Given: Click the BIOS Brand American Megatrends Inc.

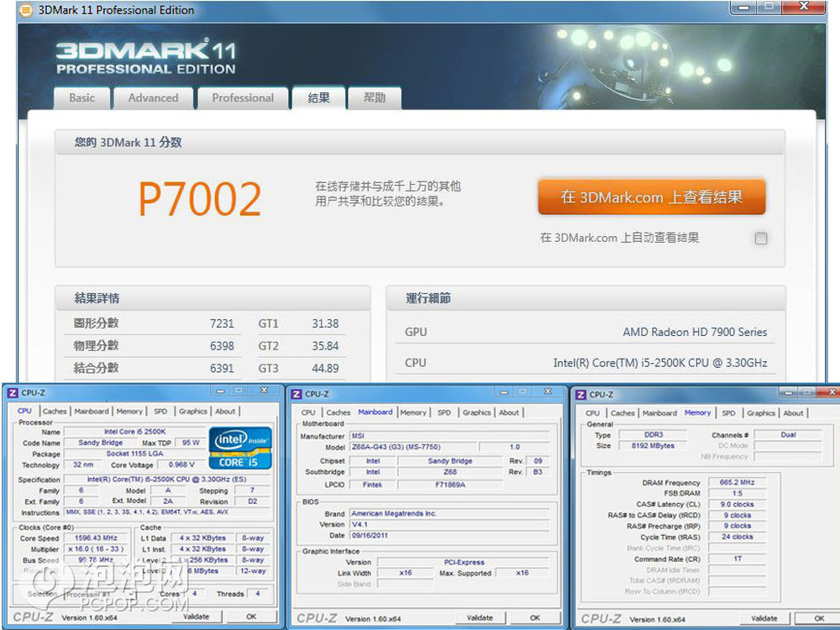Looking at the screenshot, I should pos(449,513).
